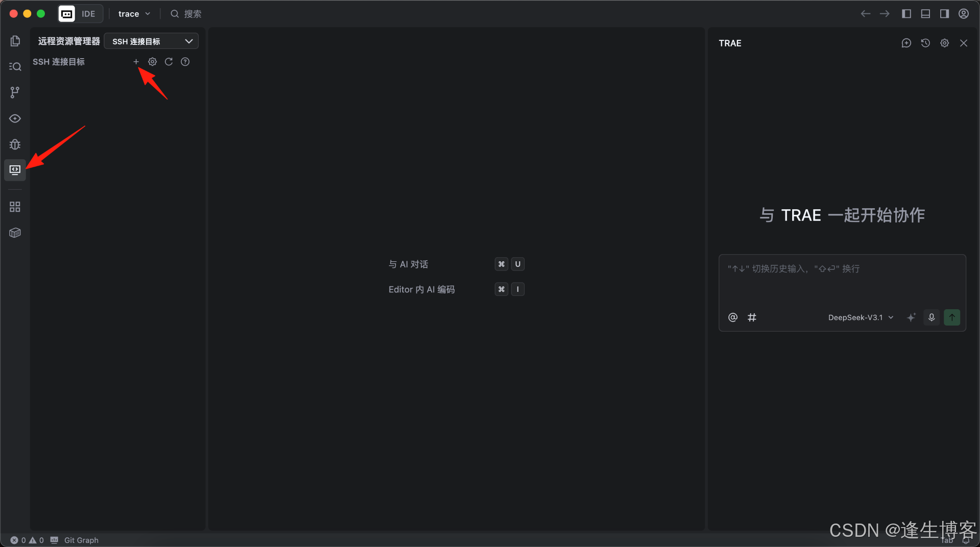
Task: Switch mode using the IDE button
Action: (88, 14)
